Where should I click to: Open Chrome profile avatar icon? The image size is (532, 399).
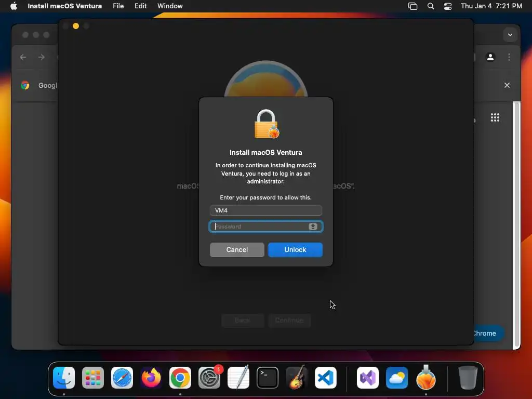click(490, 57)
